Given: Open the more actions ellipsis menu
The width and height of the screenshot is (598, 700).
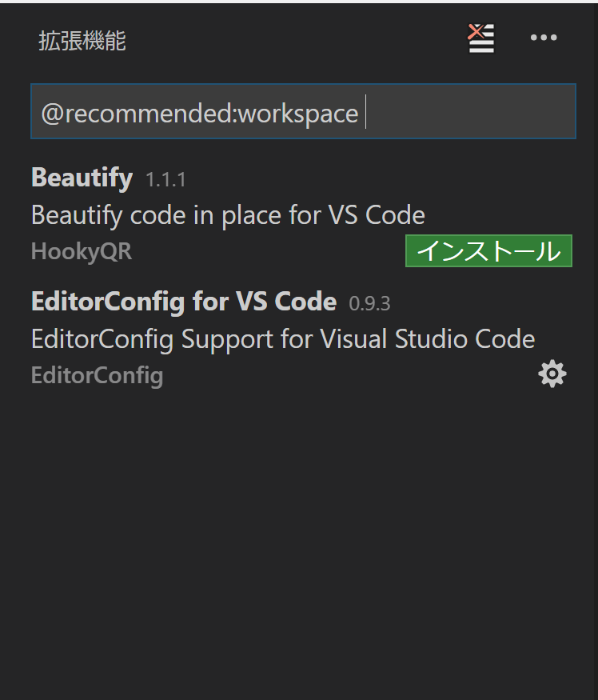Looking at the screenshot, I should (x=544, y=38).
